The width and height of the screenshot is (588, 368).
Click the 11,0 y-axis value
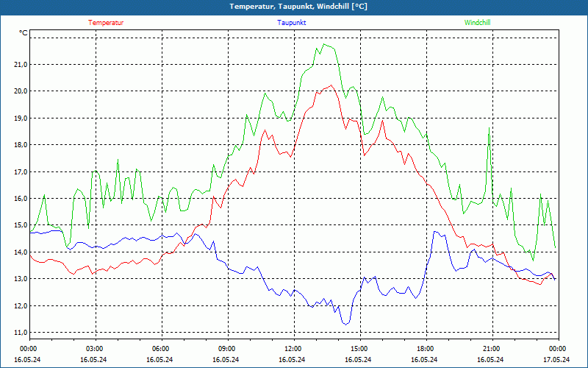tap(21, 333)
